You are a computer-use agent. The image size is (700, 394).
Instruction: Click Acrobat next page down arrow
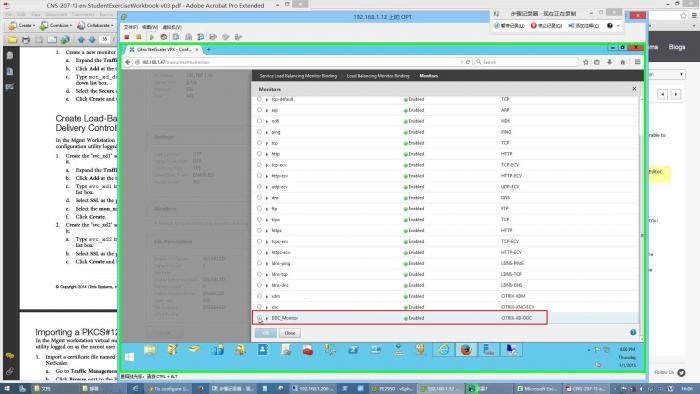tap(92, 40)
